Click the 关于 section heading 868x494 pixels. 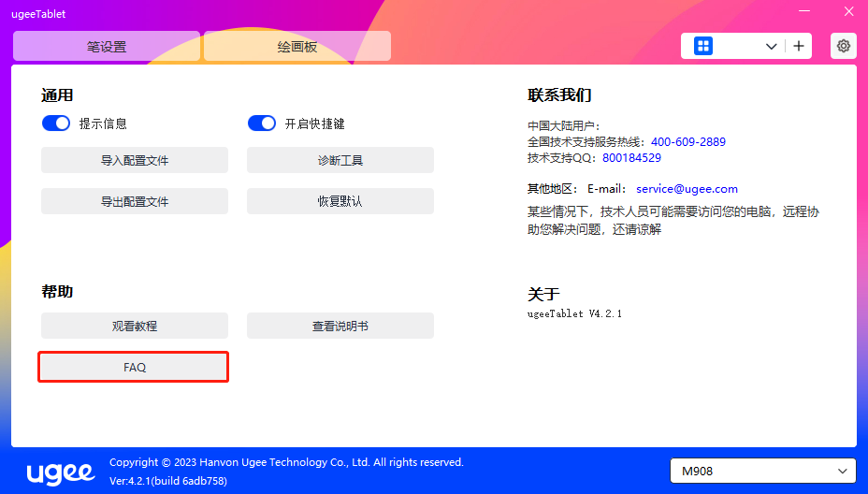pyautogui.click(x=543, y=294)
